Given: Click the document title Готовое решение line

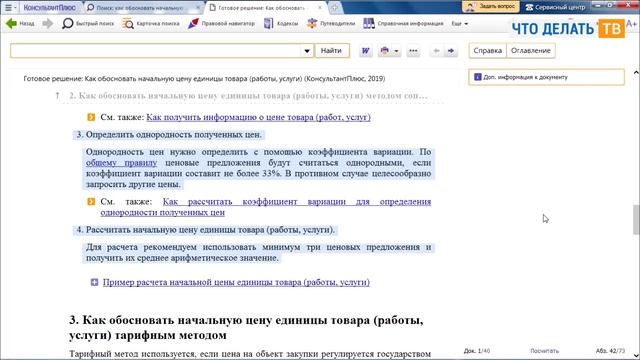Looking at the screenshot, I should click(x=204, y=78).
